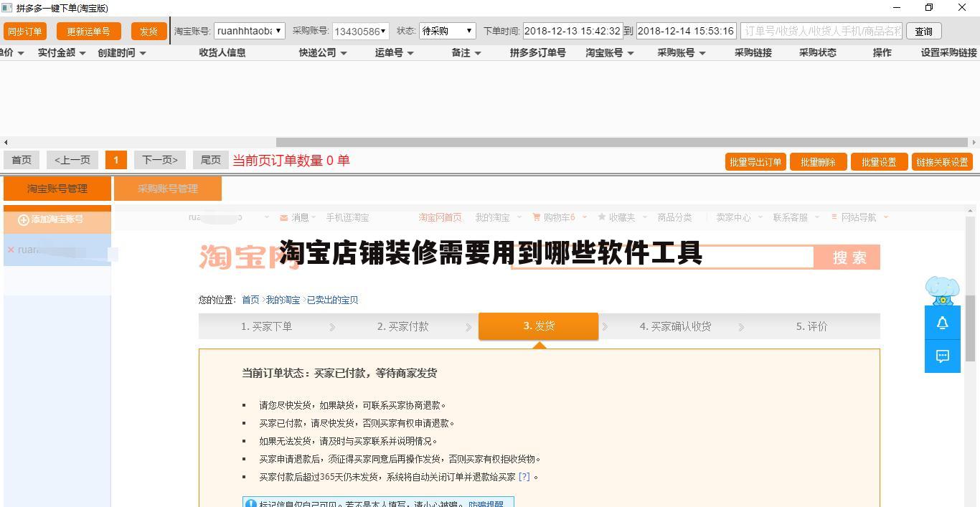The image size is (980, 507).
Task: Remove ruan account with the red X
Action: tap(11, 250)
